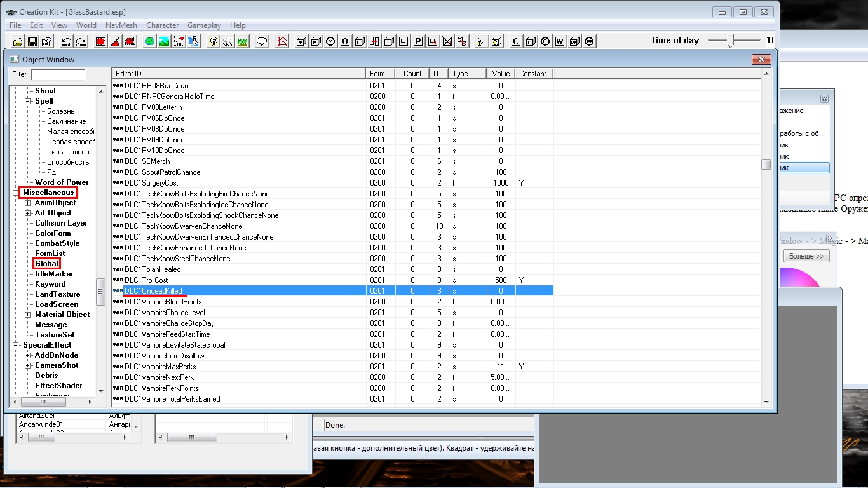Image resolution: width=868 pixels, height=488 pixels.
Task: Toggle the Sky rendering button
Action: 228,42
